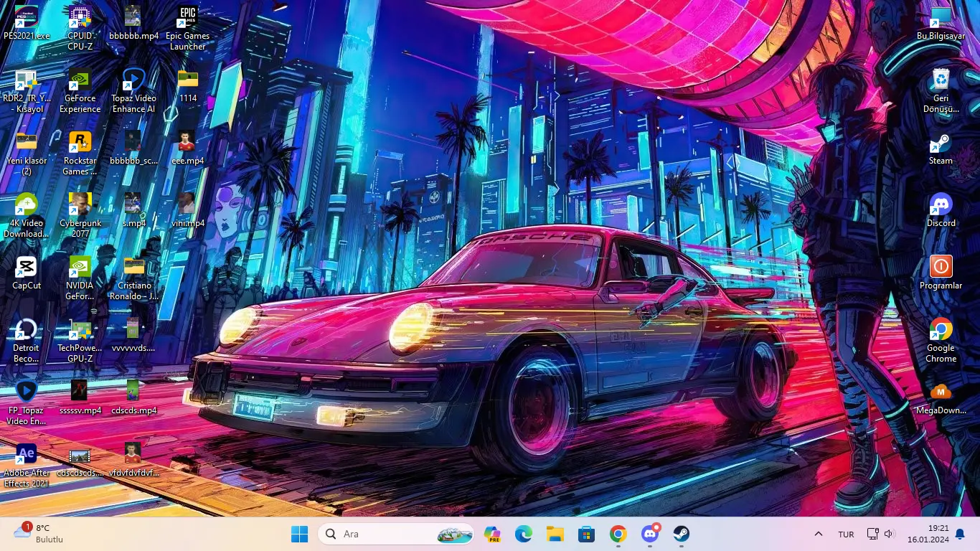This screenshot has width=980, height=551.
Task: Click the Ara search box
Action: tap(396, 534)
